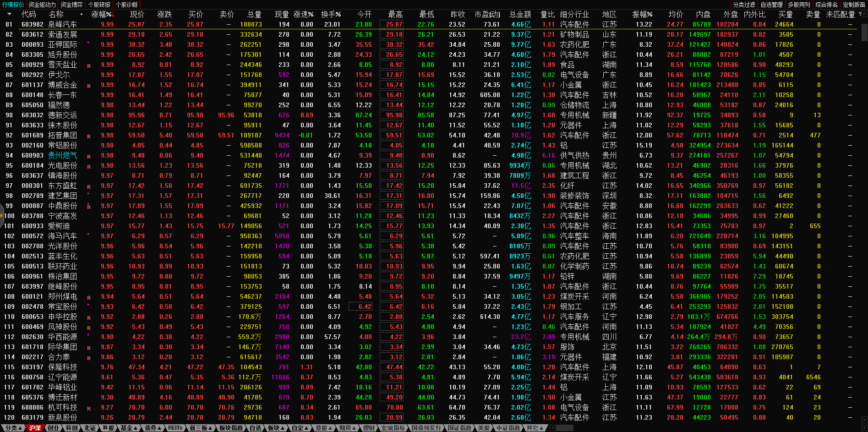This screenshot has width=868, height=432.
Task: Click the K marker next to 杭可科技
Action: tap(89, 408)
